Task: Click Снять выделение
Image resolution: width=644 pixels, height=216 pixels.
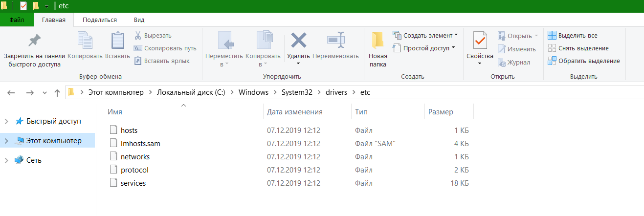Action: point(578,48)
